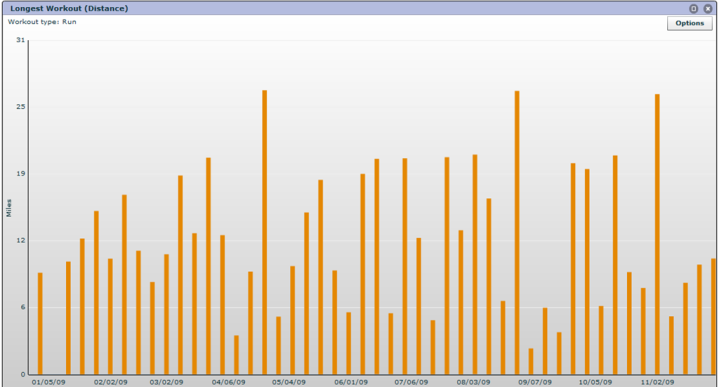Click the 01/05/09 date axis label
Viewport: 719px width, 387px height.
(49, 382)
